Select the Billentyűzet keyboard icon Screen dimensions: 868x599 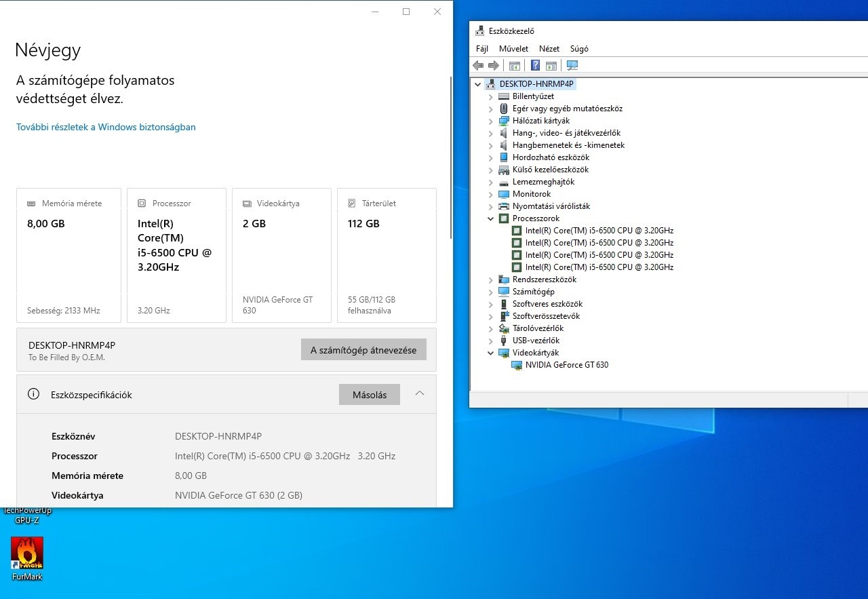504,96
